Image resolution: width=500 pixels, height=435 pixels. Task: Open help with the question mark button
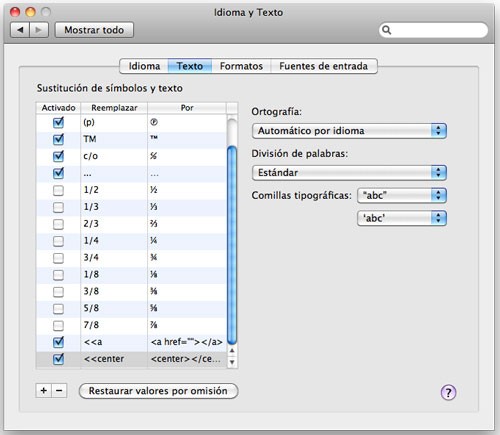[448, 392]
